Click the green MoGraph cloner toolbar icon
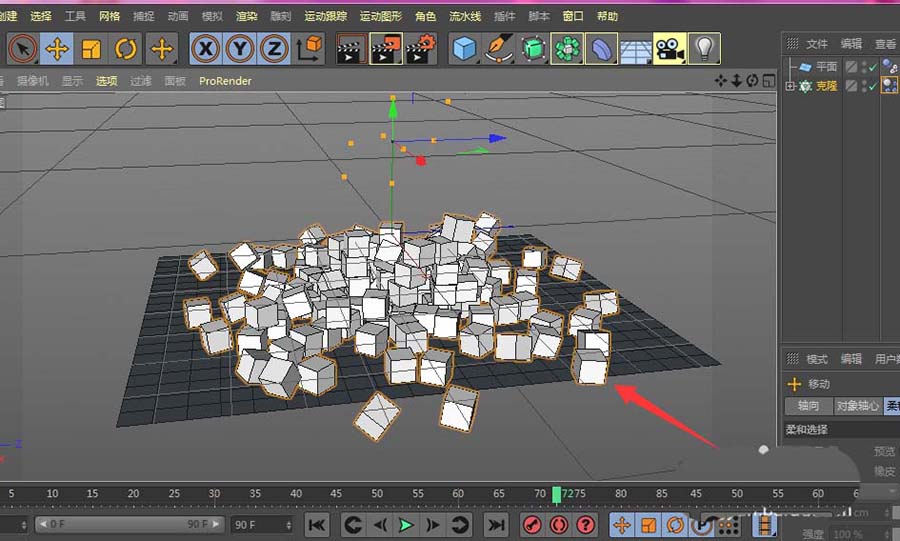The image size is (900, 541). point(567,48)
